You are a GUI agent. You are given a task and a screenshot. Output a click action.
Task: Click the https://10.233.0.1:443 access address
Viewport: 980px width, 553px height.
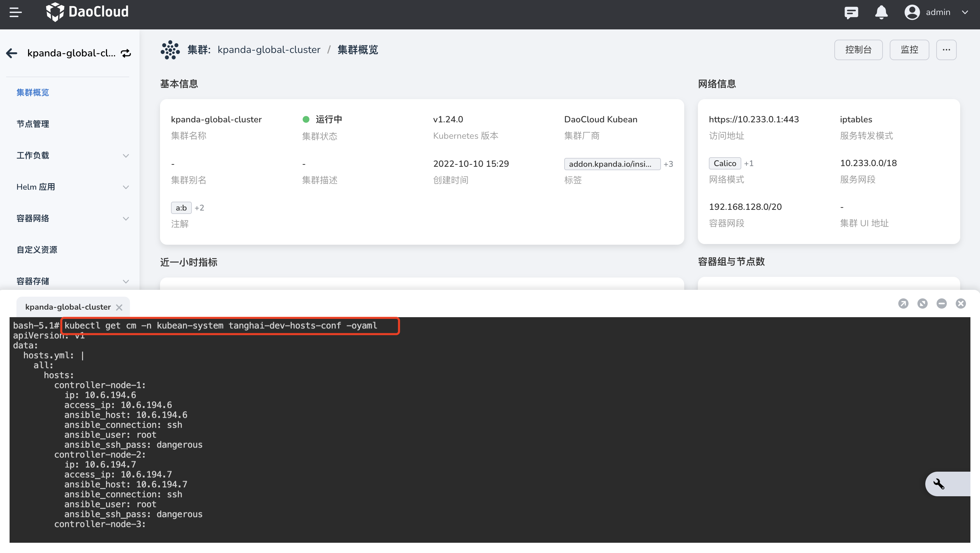click(754, 119)
